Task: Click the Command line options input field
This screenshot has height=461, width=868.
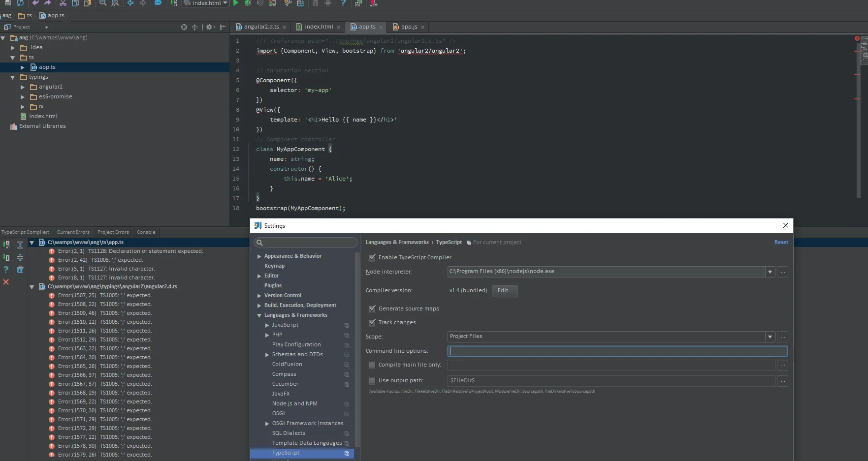Action: tap(617, 351)
